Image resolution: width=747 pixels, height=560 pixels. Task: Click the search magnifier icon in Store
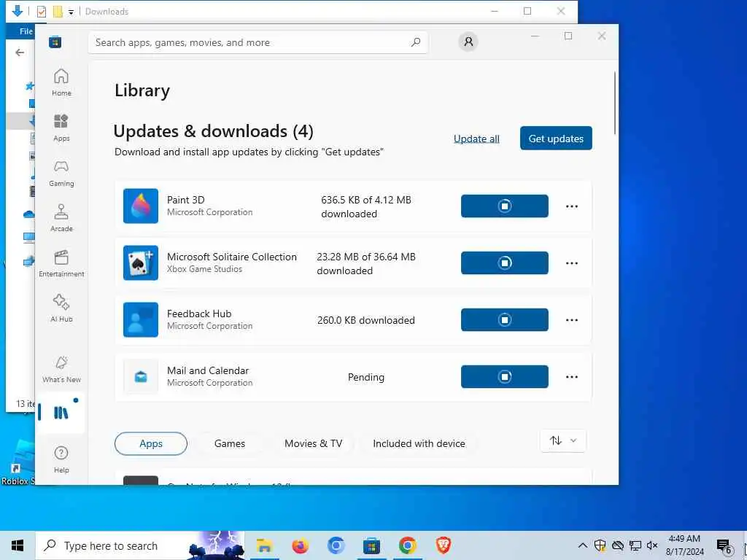pos(415,42)
